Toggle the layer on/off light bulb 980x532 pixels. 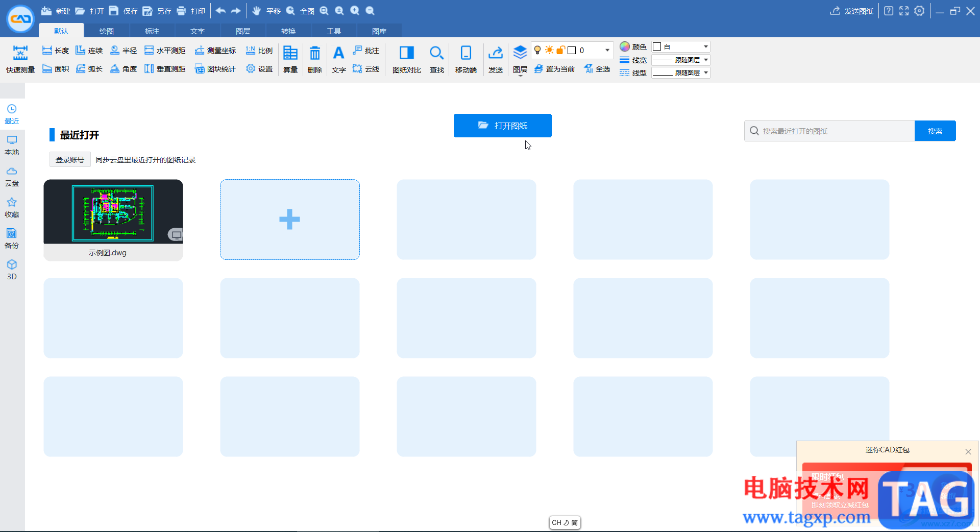[x=537, y=50]
